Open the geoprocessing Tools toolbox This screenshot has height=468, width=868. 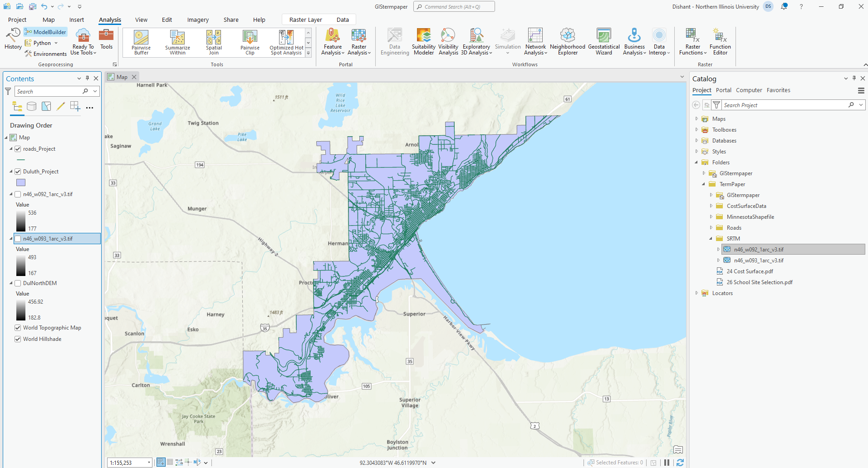[x=106, y=39]
